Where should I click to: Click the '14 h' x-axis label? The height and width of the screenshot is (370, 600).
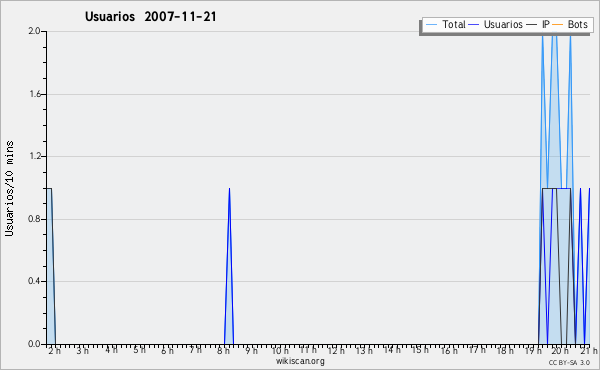[x=392, y=350]
